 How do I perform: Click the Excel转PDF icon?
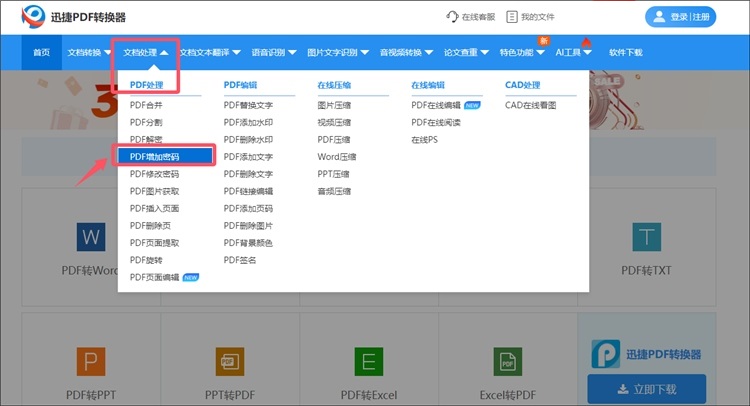(507, 361)
